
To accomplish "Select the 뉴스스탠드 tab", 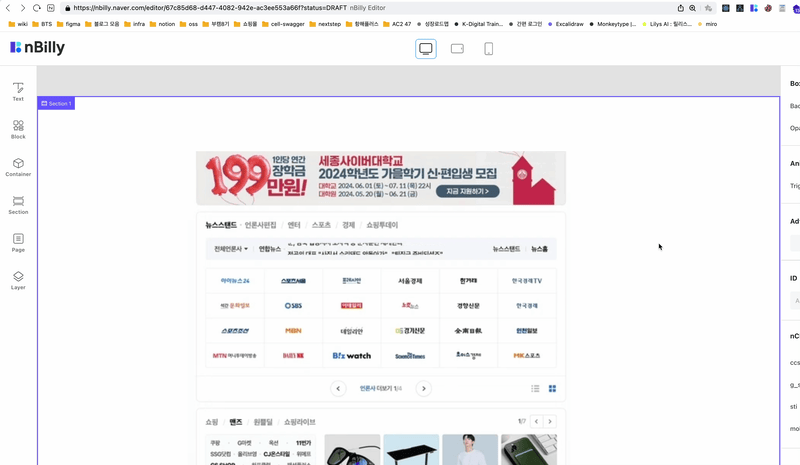I will (x=221, y=225).
